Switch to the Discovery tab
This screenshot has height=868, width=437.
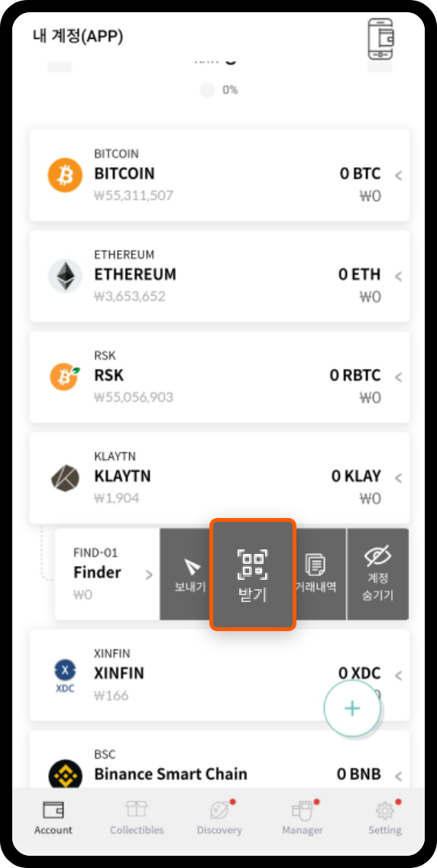pyautogui.click(x=219, y=818)
